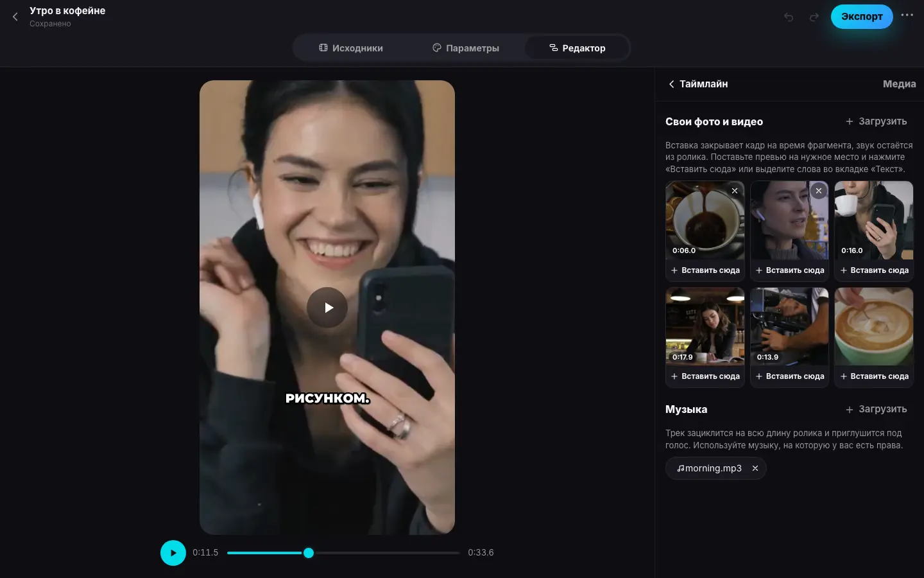Remove the coffee pouring clip with its X
This screenshot has width=924, height=578.
tap(735, 191)
